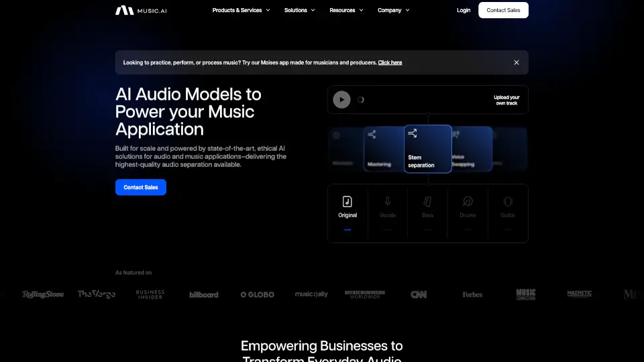Open the O Globo logo
Viewport: 644px width, 362px height.
click(258, 295)
